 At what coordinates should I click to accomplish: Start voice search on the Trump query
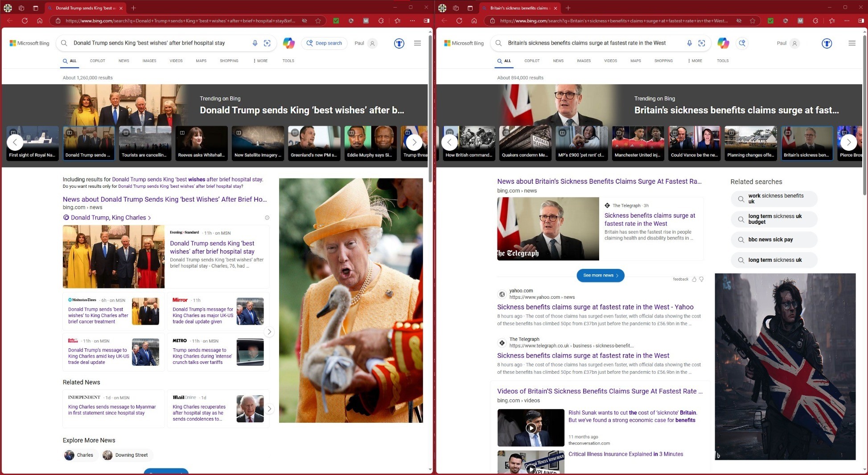(x=255, y=43)
